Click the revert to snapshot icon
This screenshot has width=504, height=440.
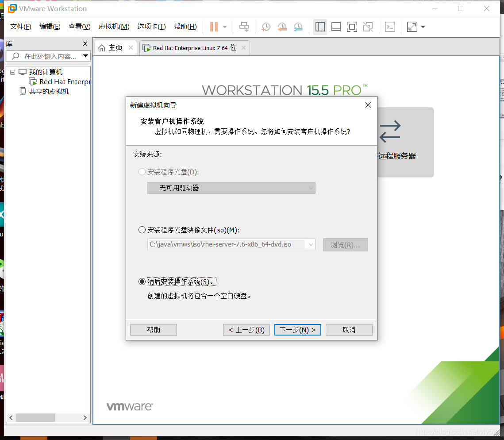click(x=282, y=27)
